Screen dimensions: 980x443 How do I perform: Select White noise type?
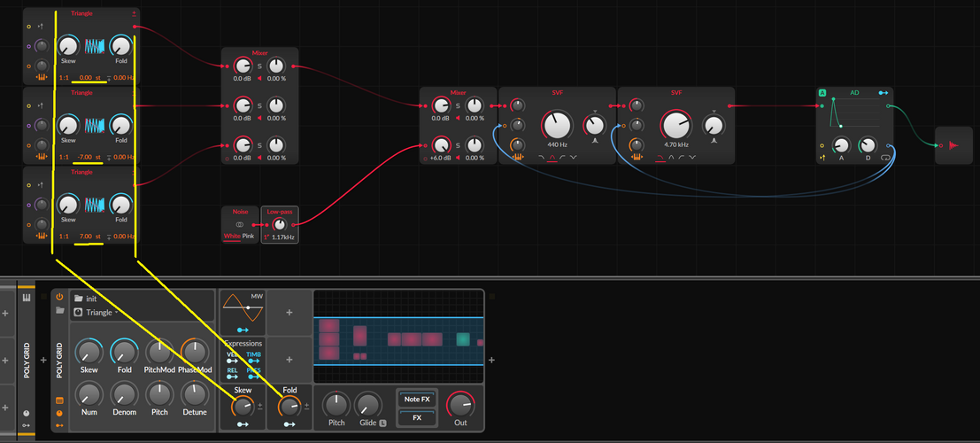coord(232,237)
